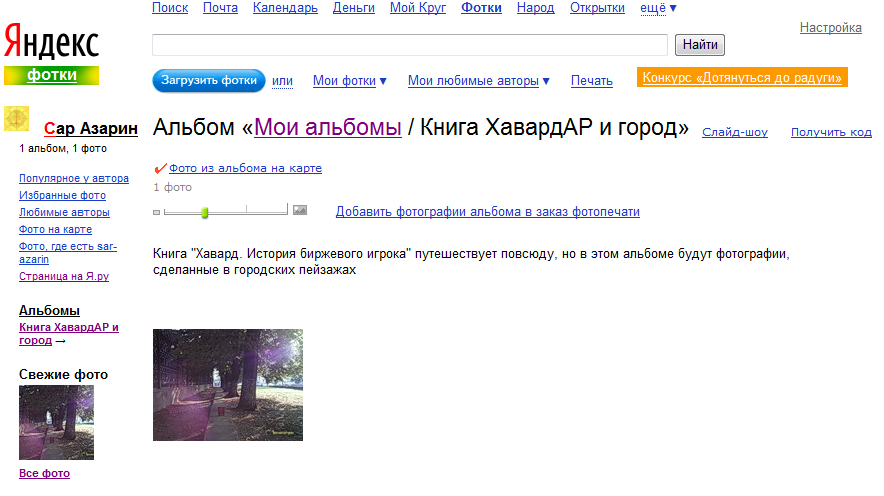
Task: Open Открытки in the top bar
Action: [x=597, y=8]
